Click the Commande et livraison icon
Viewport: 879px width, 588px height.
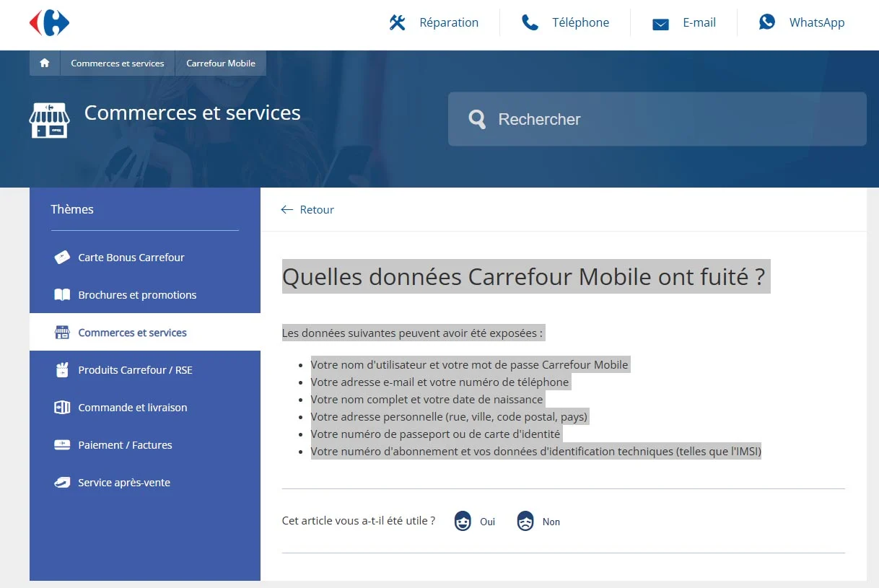coord(62,408)
